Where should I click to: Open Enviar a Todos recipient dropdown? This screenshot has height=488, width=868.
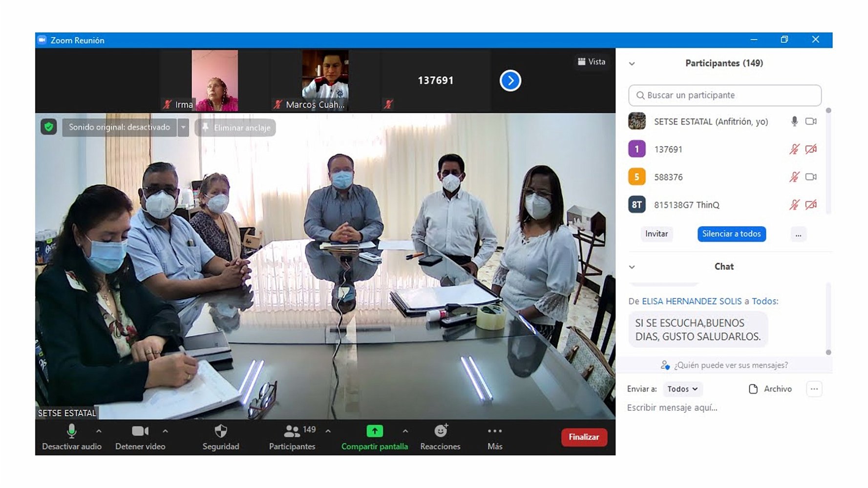coord(682,389)
